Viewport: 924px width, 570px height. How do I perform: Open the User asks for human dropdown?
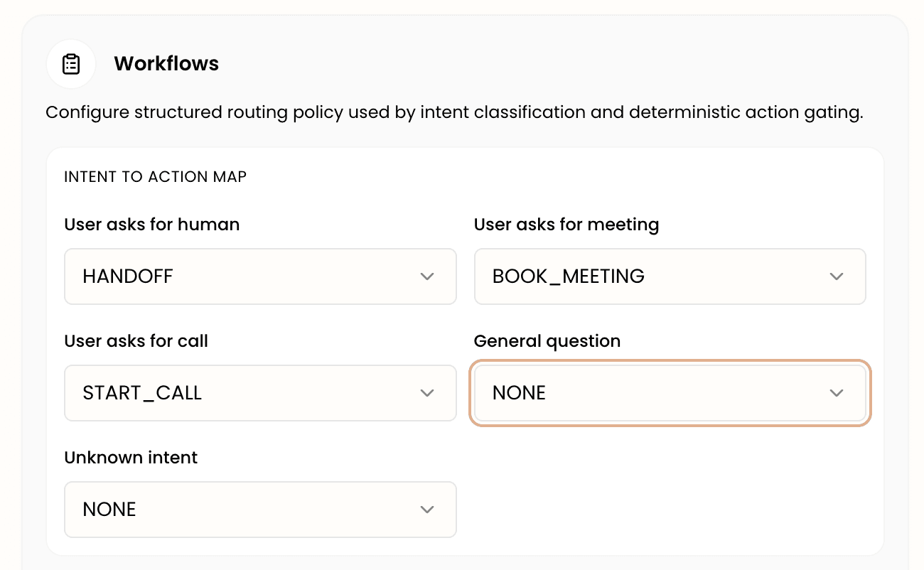260,276
